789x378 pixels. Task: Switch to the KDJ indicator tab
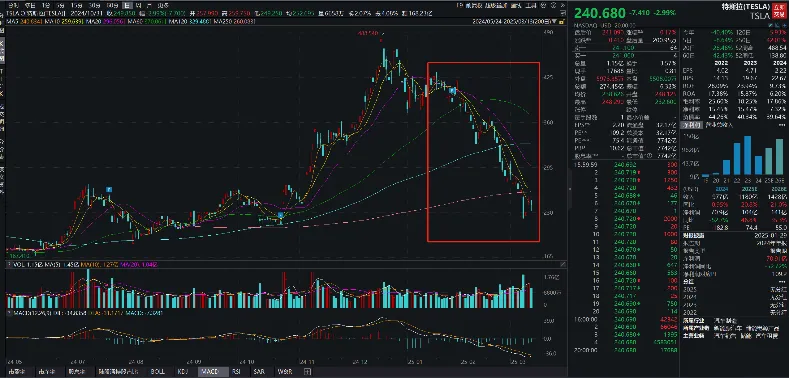pyautogui.click(x=182, y=371)
